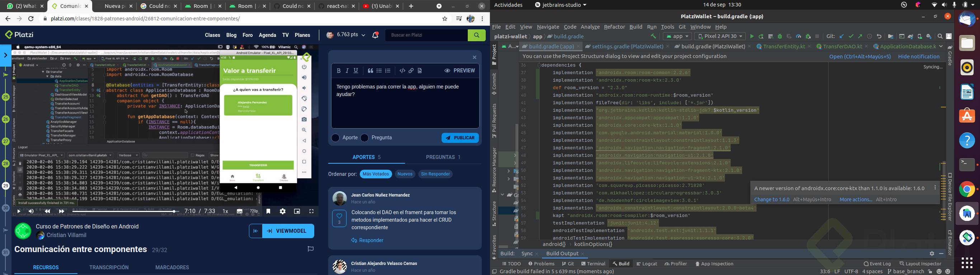Filter comments by Sin Responder

(x=435, y=174)
